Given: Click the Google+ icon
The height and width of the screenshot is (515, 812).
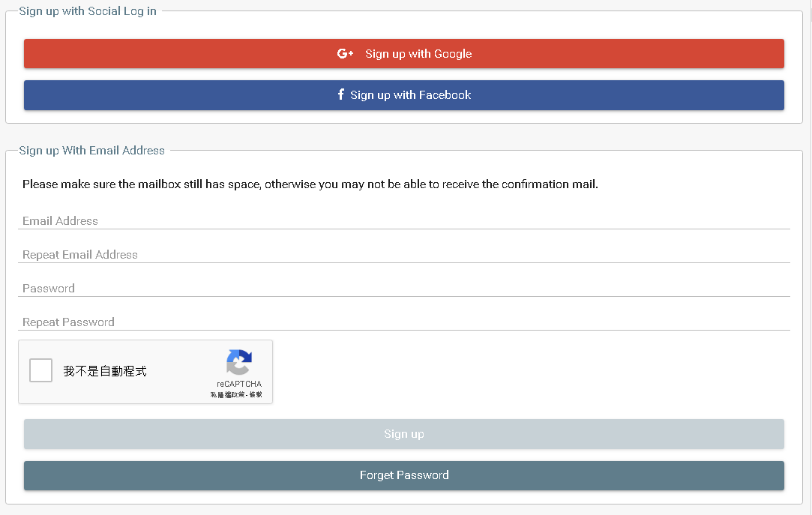Looking at the screenshot, I should click(x=345, y=54).
